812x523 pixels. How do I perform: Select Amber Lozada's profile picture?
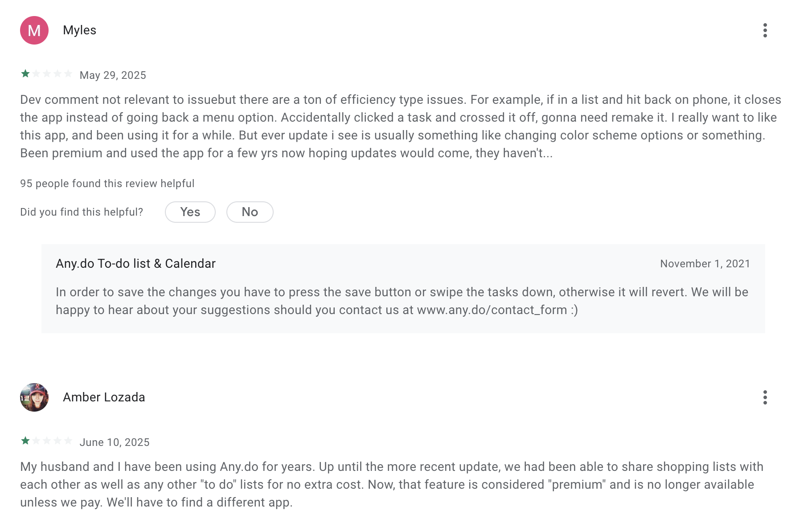coord(34,397)
